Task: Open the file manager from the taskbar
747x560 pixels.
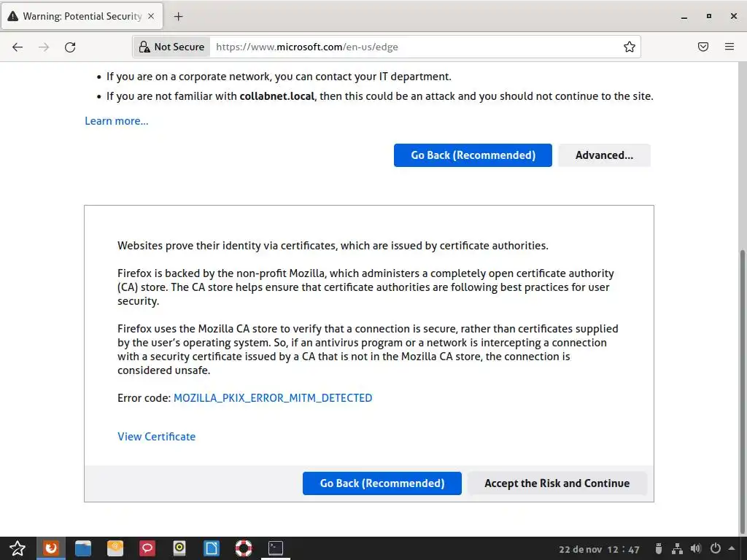Action: point(83,548)
